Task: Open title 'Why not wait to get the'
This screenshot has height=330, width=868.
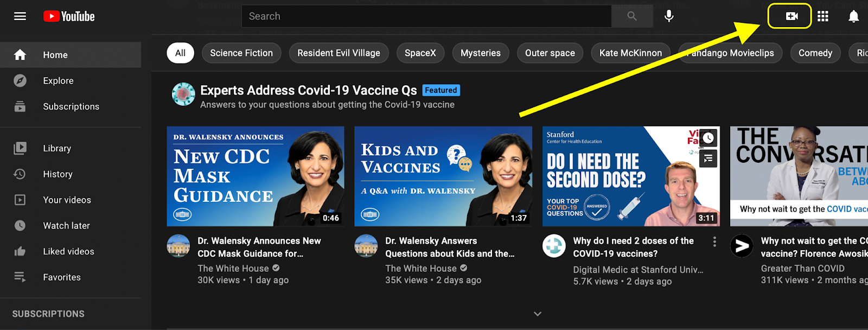Action: [814, 247]
